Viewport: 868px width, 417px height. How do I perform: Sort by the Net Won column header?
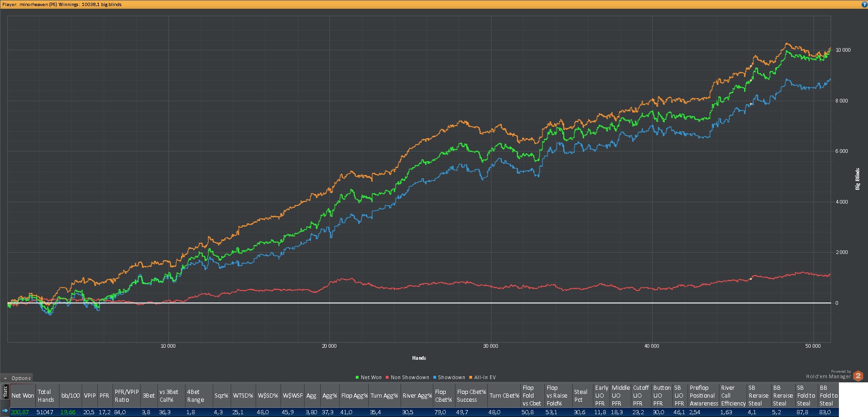[x=23, y=395]
